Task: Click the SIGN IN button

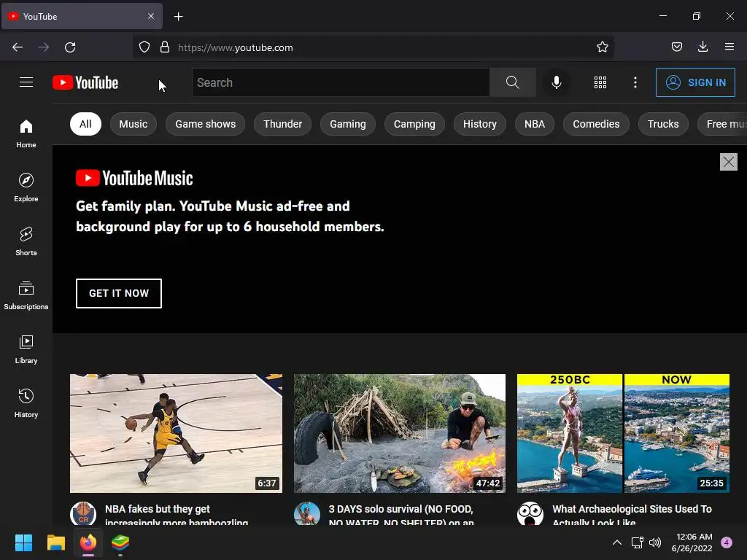Action: pyautogui.click(x=695, y=82)
